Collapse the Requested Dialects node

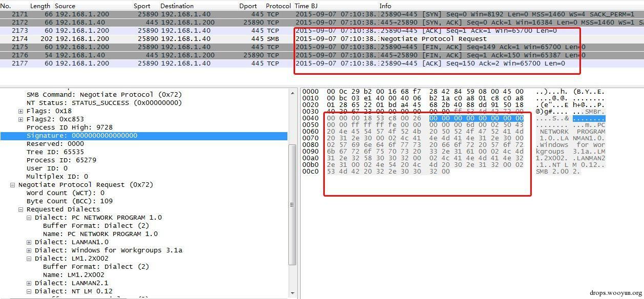click(x=21, y=209)
